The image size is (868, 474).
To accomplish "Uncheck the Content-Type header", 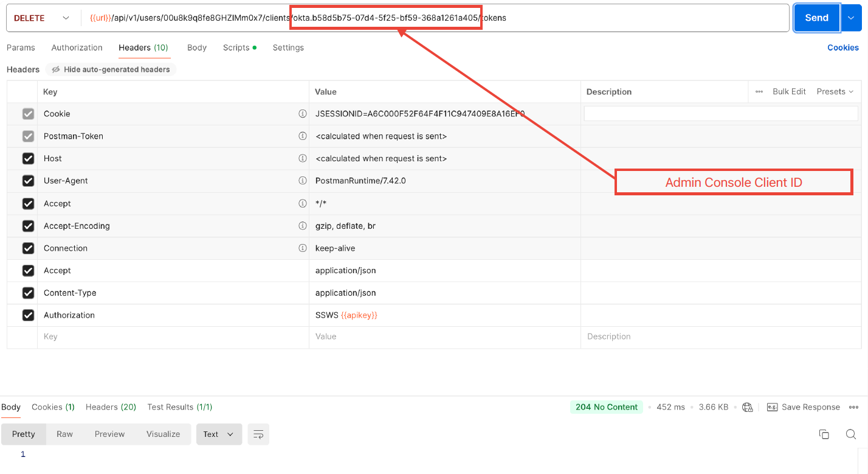I will [x=28, y=293].
